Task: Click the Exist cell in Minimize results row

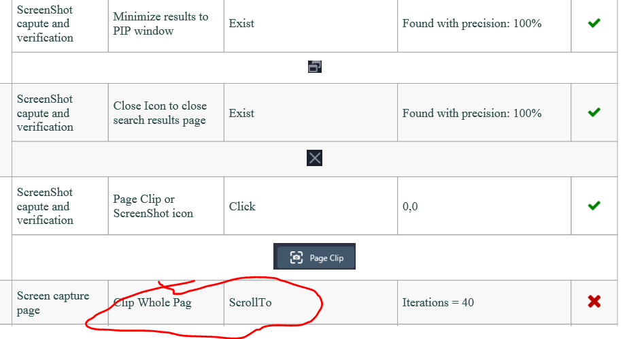Action: (x=311, y=24)
